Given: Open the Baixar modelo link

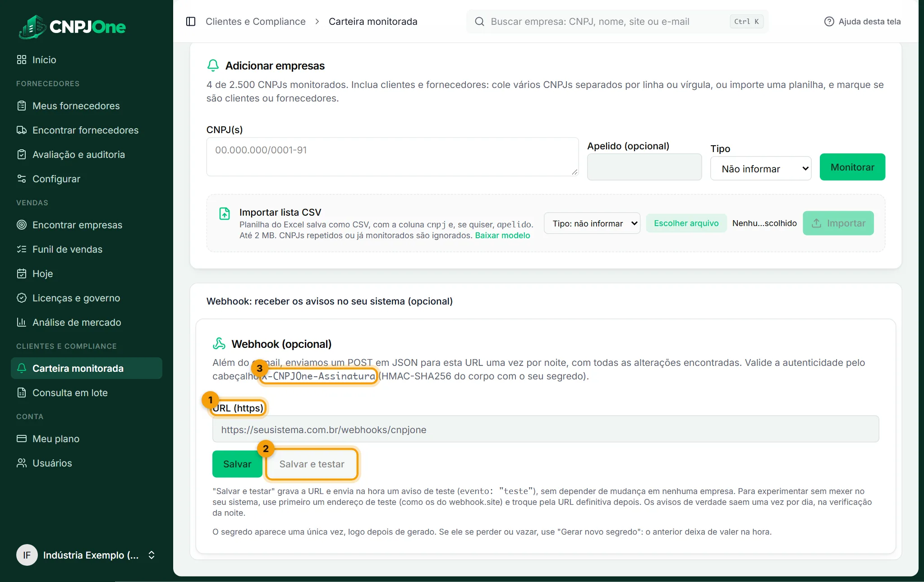Looking at the screenshot, I should point(502,236).
